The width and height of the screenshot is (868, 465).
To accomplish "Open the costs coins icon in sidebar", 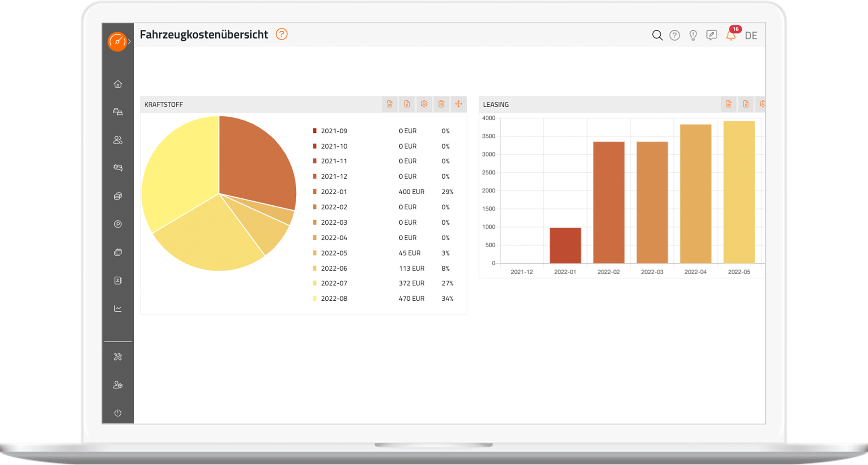I will point(118,196).
